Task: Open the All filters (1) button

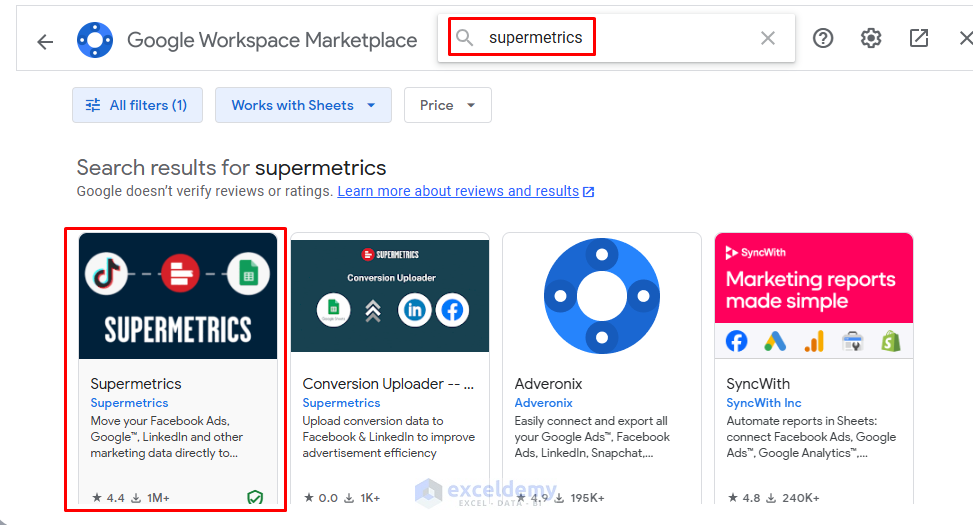Action: (137, 105)
